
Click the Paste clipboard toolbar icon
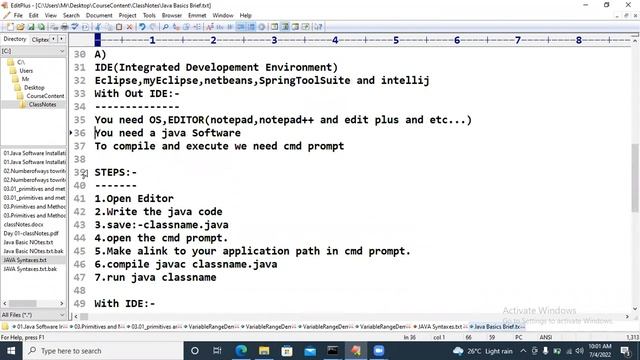(x=119, y=27)
